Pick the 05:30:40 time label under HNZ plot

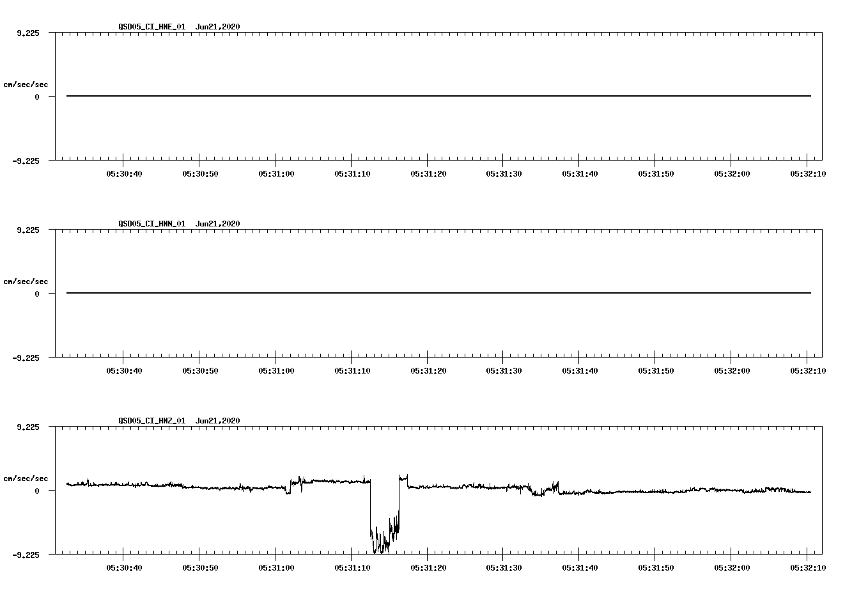tap(124, 568)
